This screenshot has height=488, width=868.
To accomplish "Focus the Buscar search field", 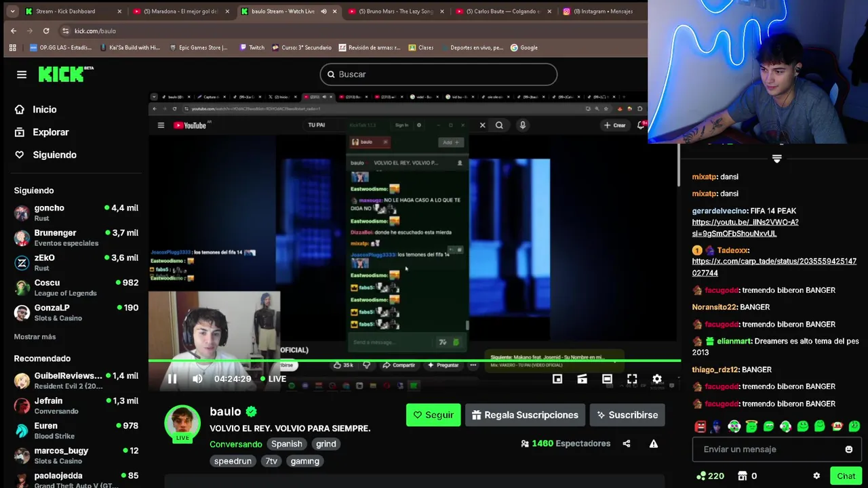I will (x=439, y=75).
